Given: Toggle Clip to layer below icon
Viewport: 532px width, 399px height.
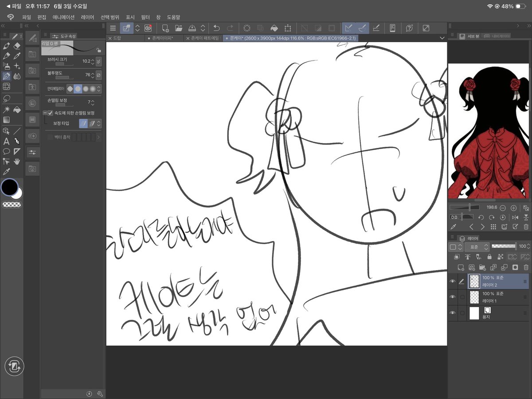Looking at the screenshot, I should click(x=457, y=257).
